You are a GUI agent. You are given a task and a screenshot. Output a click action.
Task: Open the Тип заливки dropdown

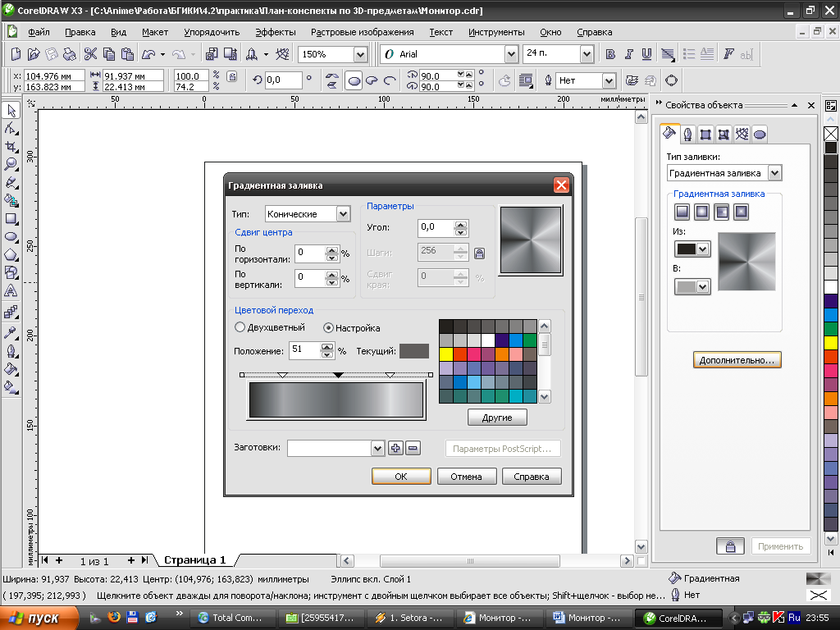[x=774, y=173]
